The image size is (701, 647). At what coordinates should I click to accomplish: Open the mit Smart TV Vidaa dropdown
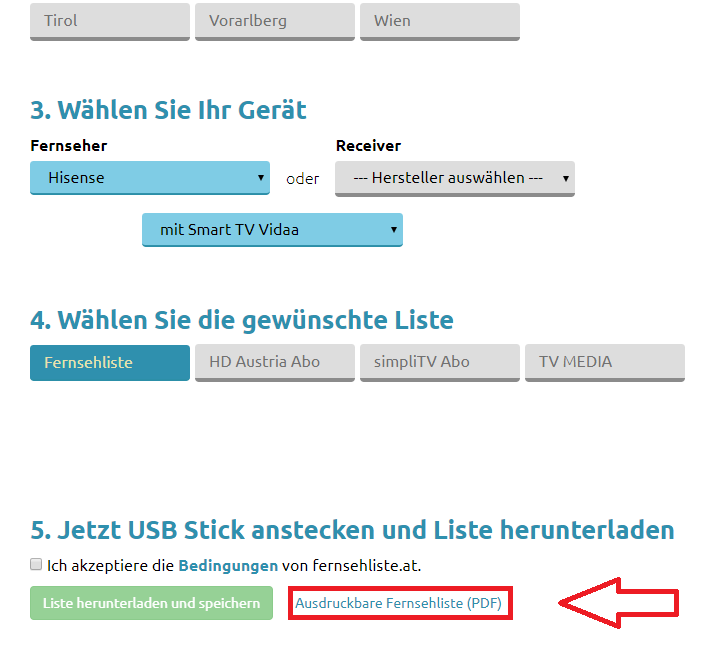coord(272,230)
